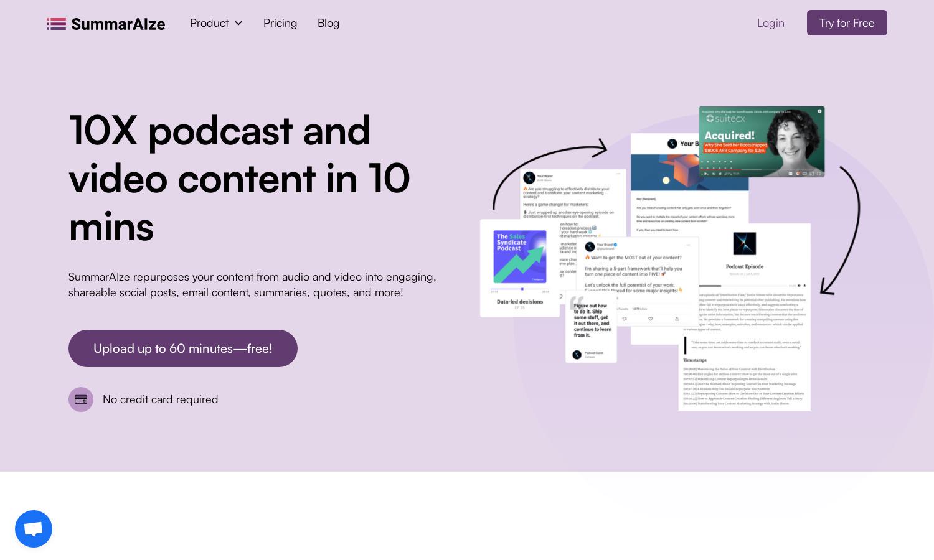Click the Data-led decisions caption
The height and width of the screenshot is (560, 934).
(520, 302)
